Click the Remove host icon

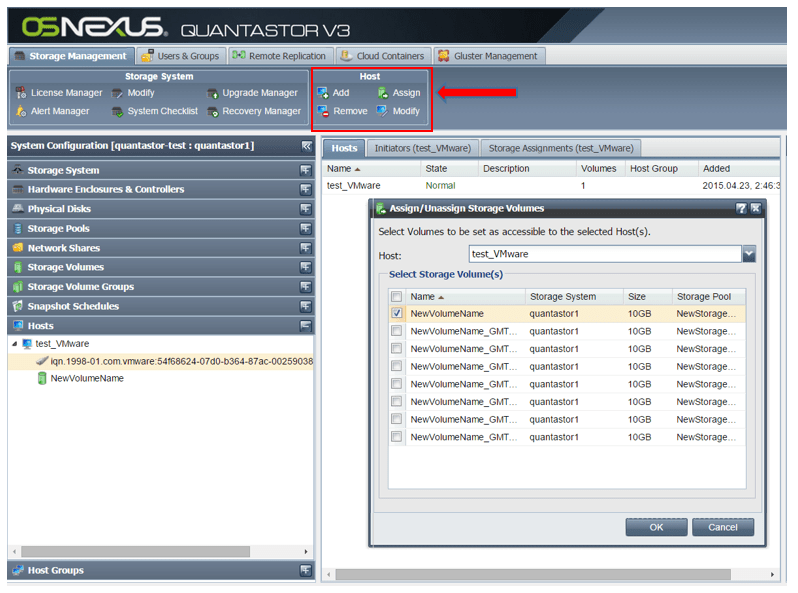click(323, 111)
